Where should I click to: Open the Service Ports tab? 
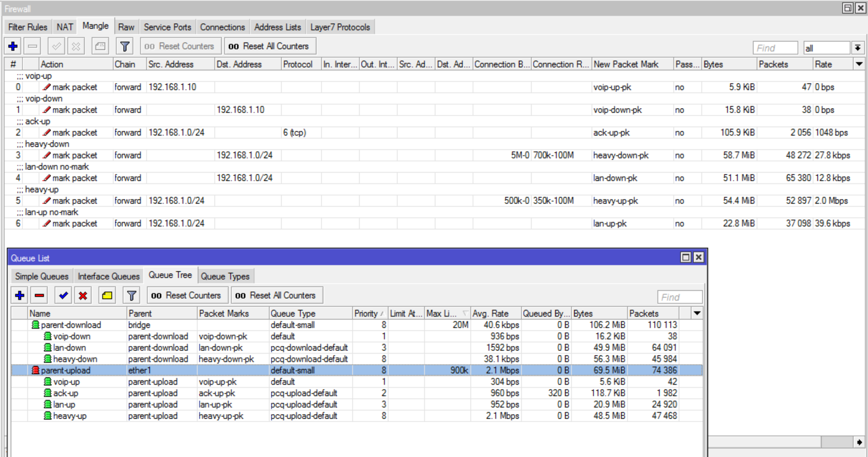click(x=168, y=27)
